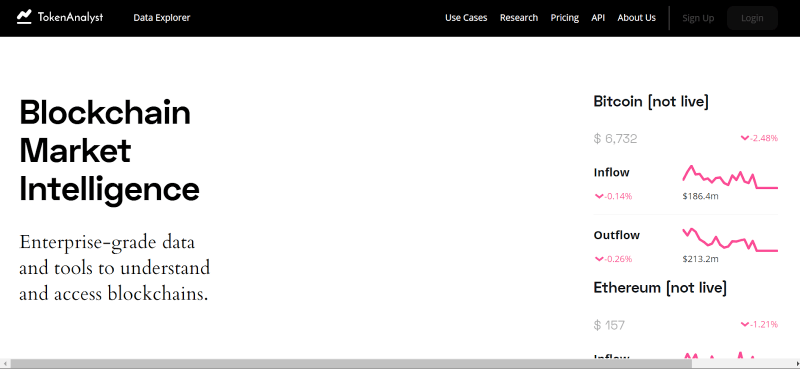
Task: Click the down chevron beside -2.48%
Action: pyautogui.click(x=745, y=138)
